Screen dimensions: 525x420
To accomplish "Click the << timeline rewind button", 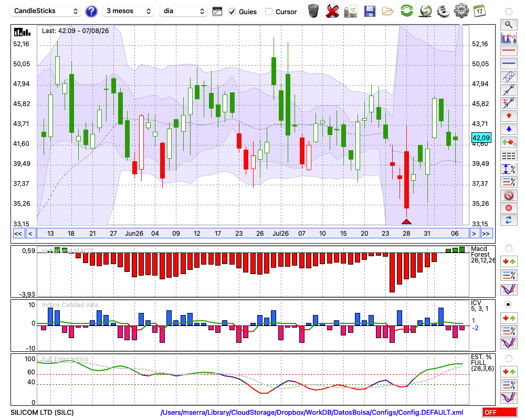I will (x=18, y=234).
